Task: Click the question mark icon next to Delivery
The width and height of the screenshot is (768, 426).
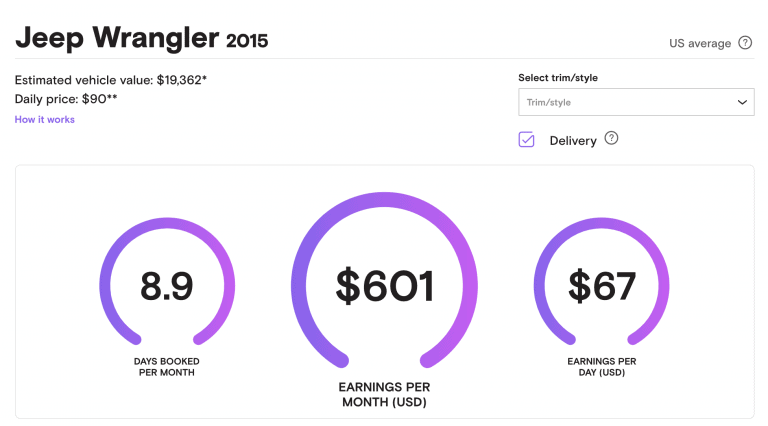Action: tap(612, 139)
